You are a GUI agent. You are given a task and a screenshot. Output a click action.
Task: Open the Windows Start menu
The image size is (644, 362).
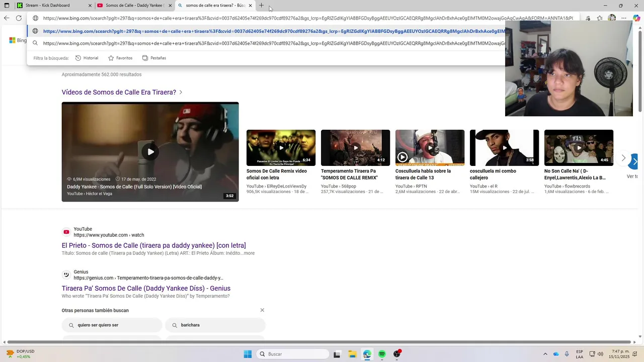coord(248,354)
